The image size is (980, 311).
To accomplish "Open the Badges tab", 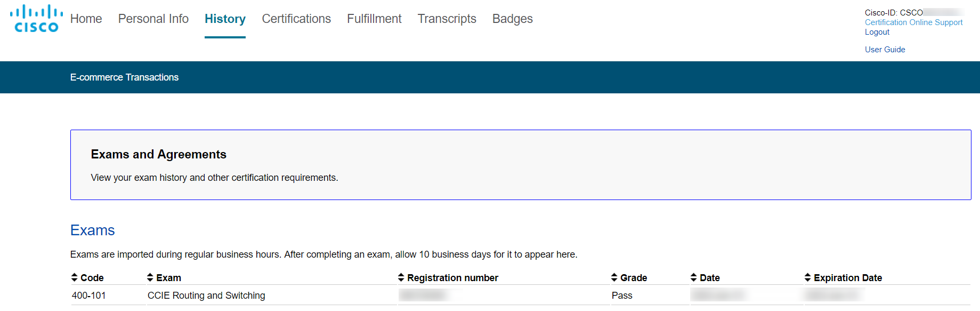I will coord(513,19).
